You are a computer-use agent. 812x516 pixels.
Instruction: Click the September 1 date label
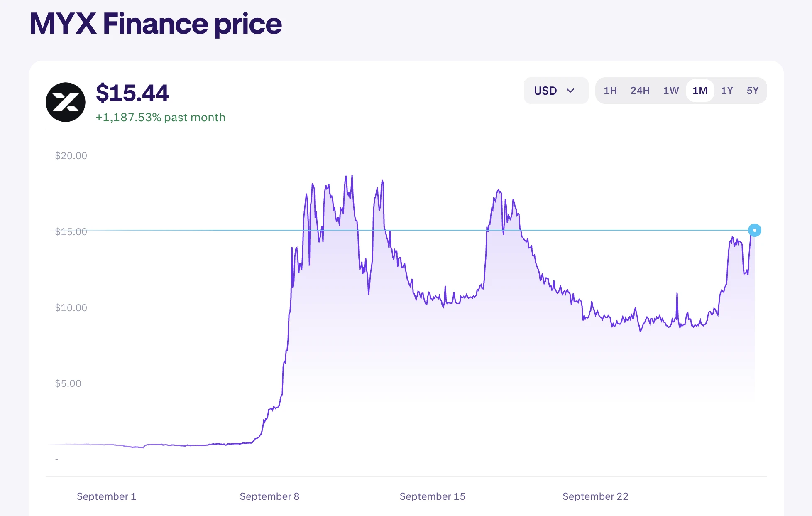tap(107, 496)
